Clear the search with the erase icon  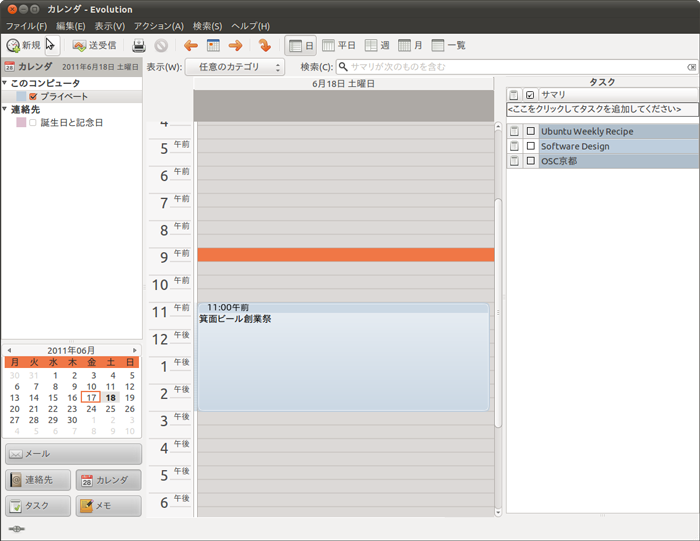tap(691, 67)
